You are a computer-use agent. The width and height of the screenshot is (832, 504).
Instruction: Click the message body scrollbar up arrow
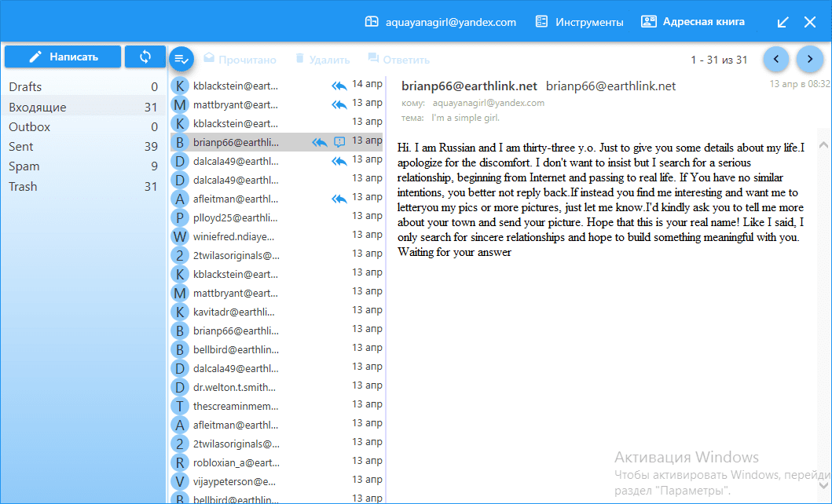(x=823, y=144)
